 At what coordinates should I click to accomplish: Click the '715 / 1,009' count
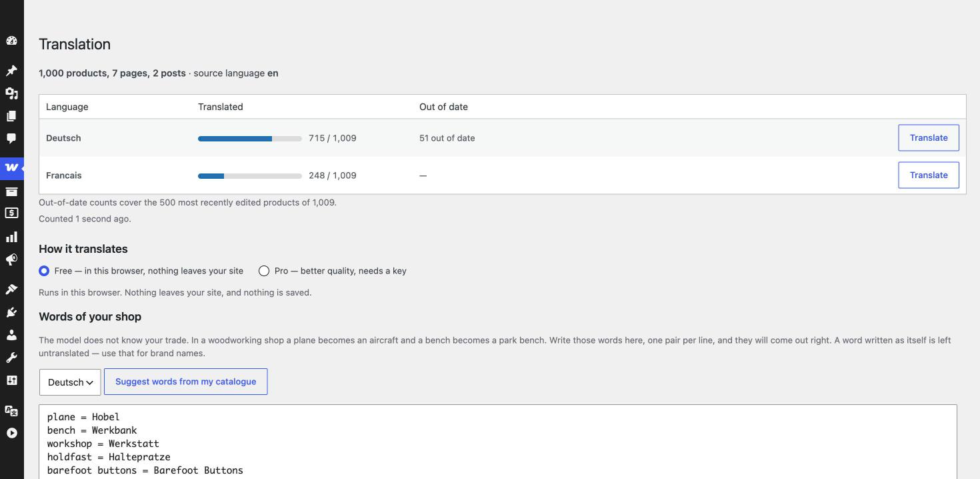tap(333, 138)
